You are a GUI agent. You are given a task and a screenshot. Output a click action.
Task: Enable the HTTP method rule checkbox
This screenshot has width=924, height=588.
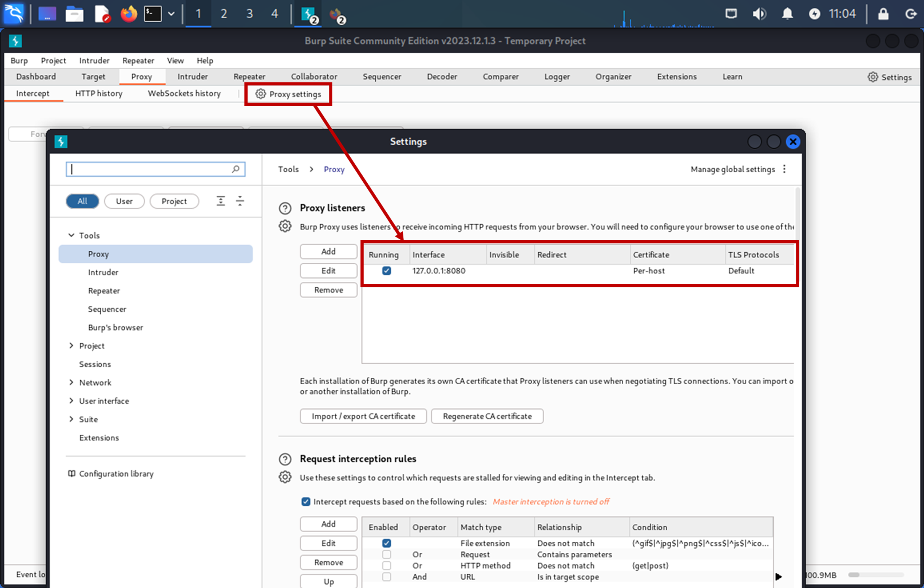[387, 565]
